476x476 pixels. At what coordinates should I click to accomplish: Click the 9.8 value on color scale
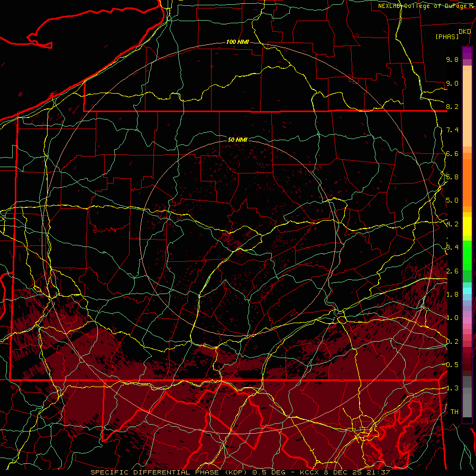(452, 59)
